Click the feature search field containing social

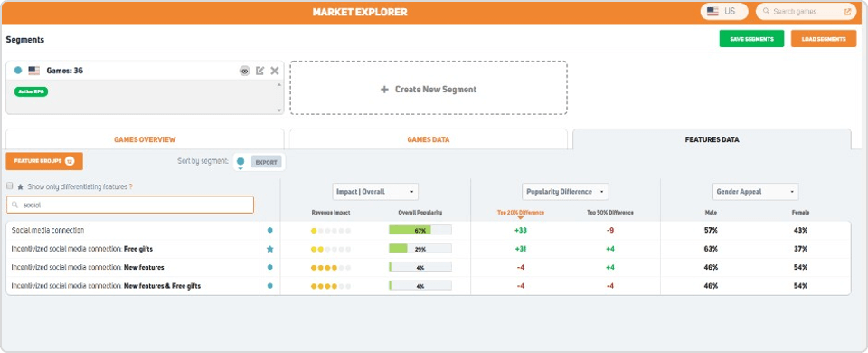pos(130,205)
